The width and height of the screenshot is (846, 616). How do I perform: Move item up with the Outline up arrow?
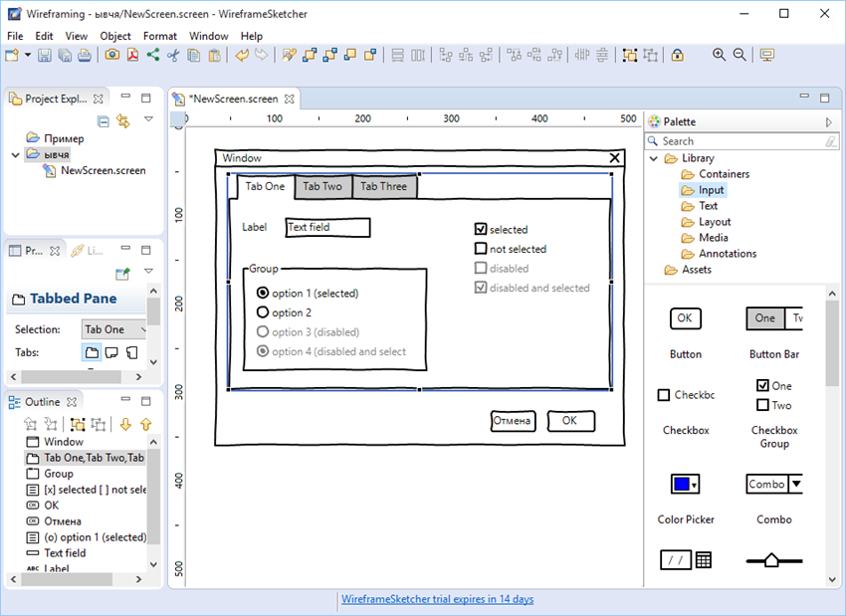point(145,425)
